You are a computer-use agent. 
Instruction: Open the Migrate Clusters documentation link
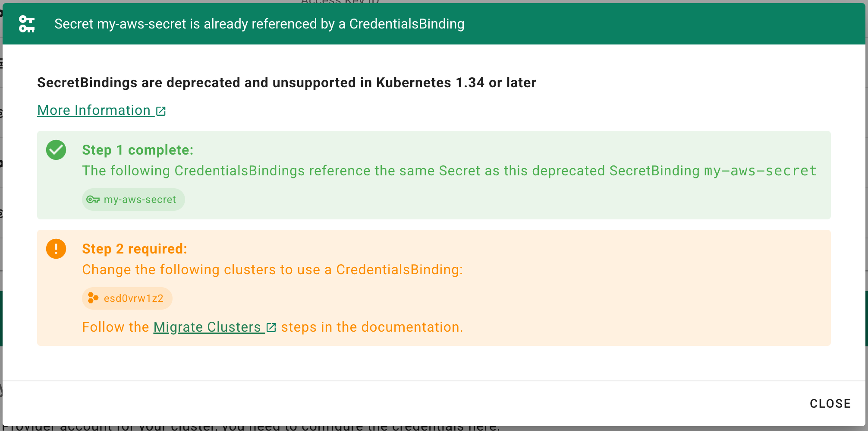pyautogui.click(x=207, y=327)
